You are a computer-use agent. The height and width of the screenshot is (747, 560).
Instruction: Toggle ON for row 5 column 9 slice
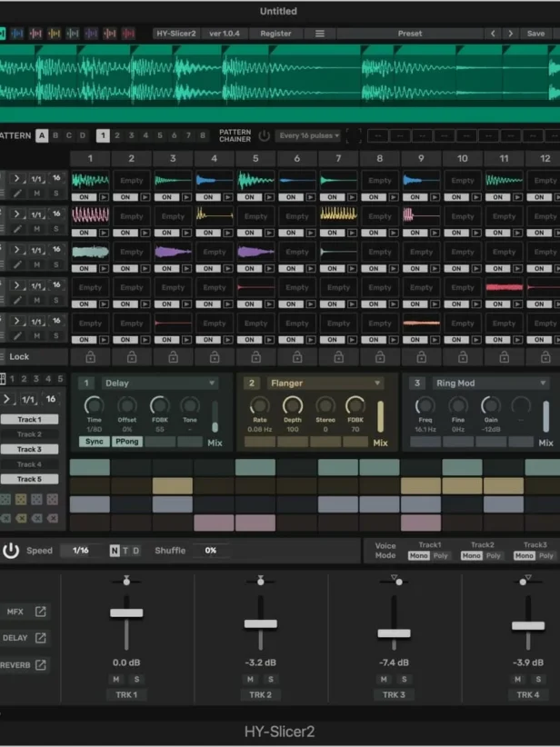(415, 340)
